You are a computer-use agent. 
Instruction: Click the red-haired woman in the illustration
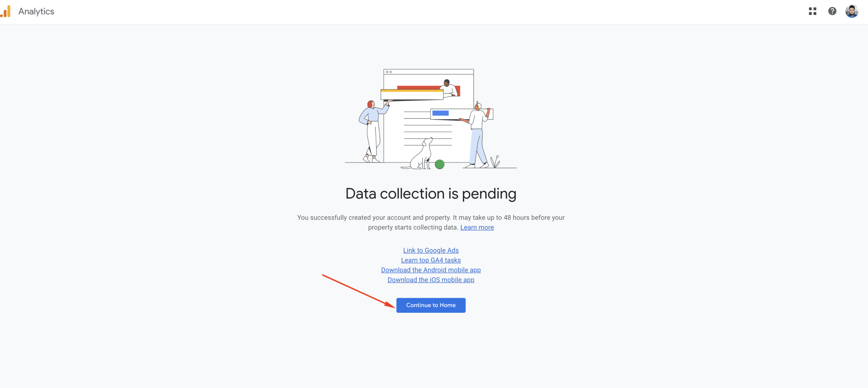click(x=372, y=131)
